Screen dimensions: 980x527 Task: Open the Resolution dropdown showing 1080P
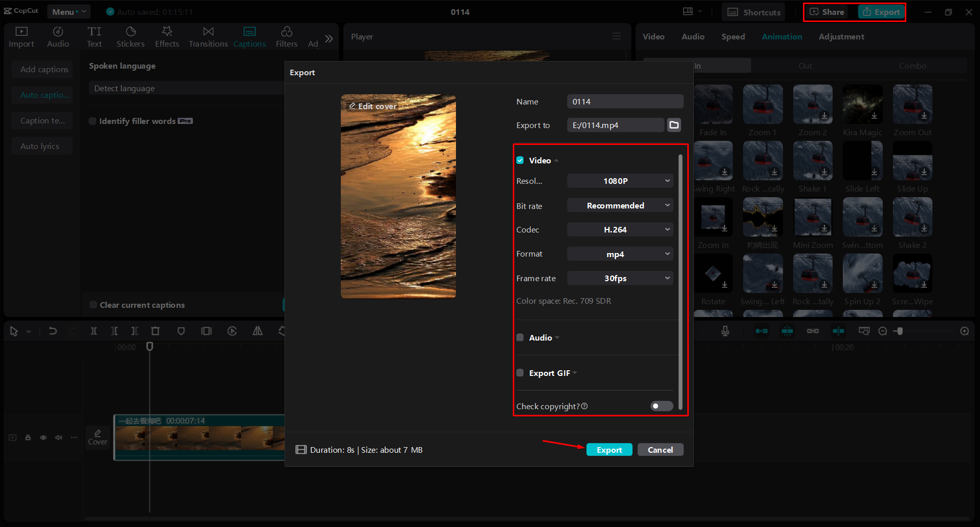tap(620, 180)
